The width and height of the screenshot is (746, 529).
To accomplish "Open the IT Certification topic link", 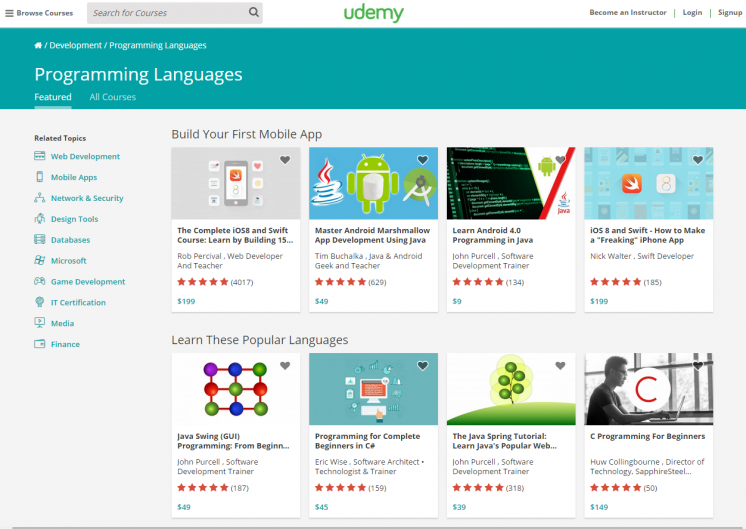I will (x=78, y=303).
